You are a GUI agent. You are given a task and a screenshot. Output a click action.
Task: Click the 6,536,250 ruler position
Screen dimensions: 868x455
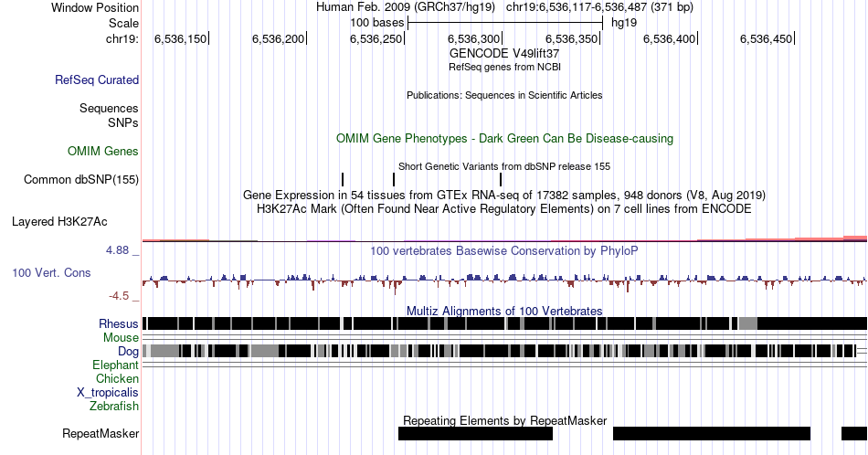pyautogui.click(x=376, y=38)
